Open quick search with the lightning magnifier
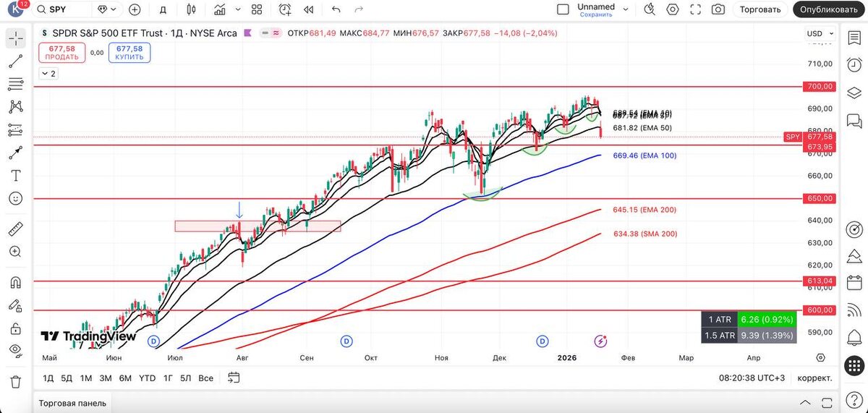The image size is (868, 413). click(x=649, y=9)
